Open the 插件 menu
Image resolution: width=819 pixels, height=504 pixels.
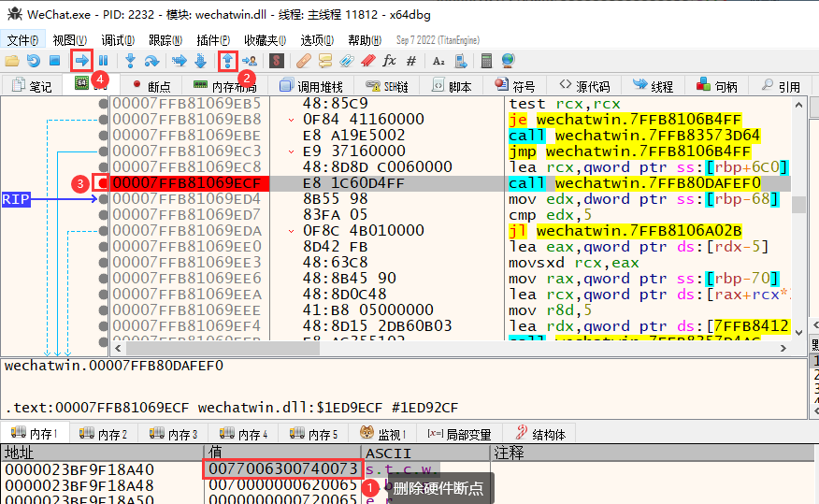pyautogui.click(x=213, y=40)
